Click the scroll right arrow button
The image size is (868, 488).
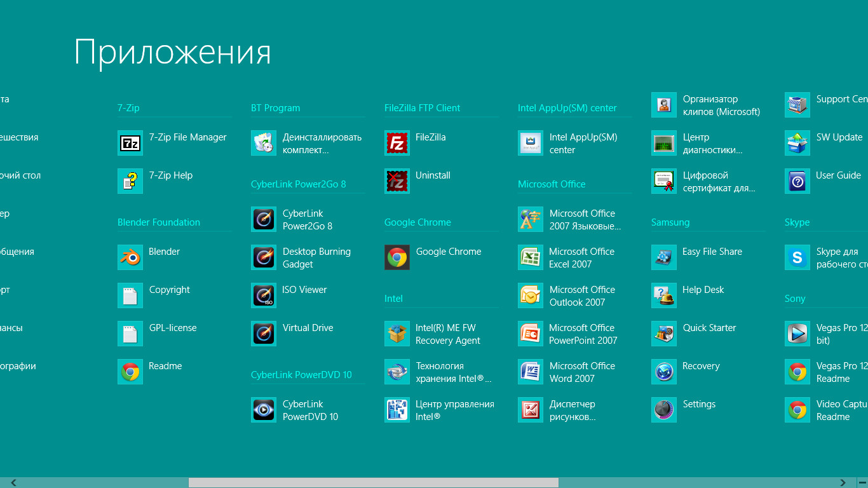(843, 483)
